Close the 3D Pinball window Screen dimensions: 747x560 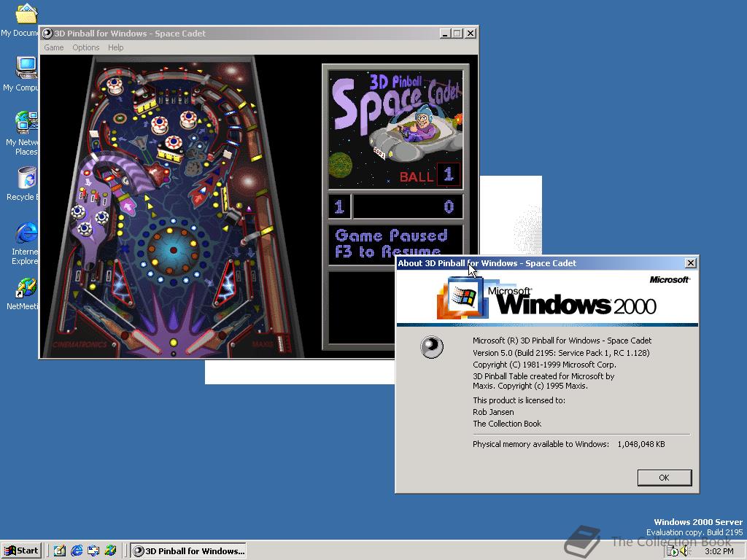tap(471, 34)
